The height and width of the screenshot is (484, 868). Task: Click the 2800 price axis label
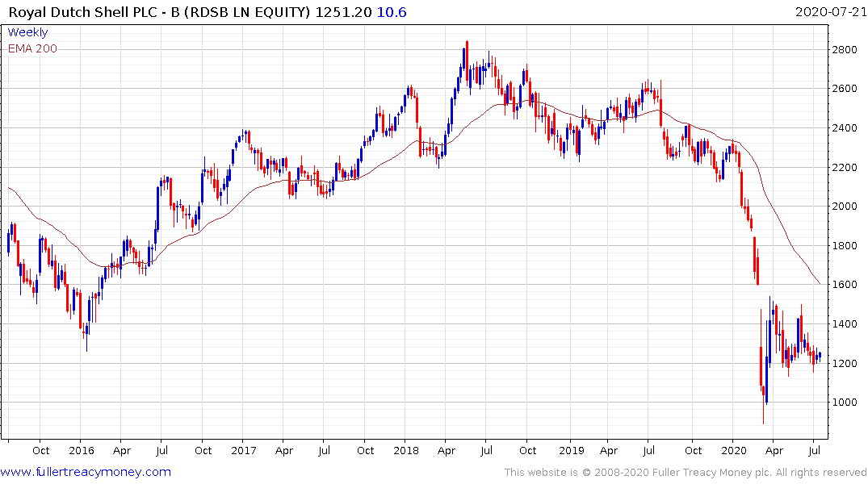pyautogui.click(x=845, y=50)
